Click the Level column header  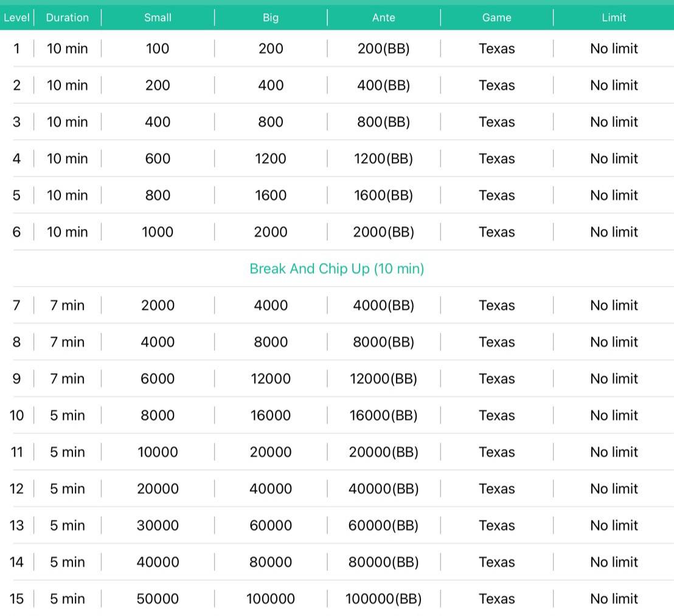(16, 18)
